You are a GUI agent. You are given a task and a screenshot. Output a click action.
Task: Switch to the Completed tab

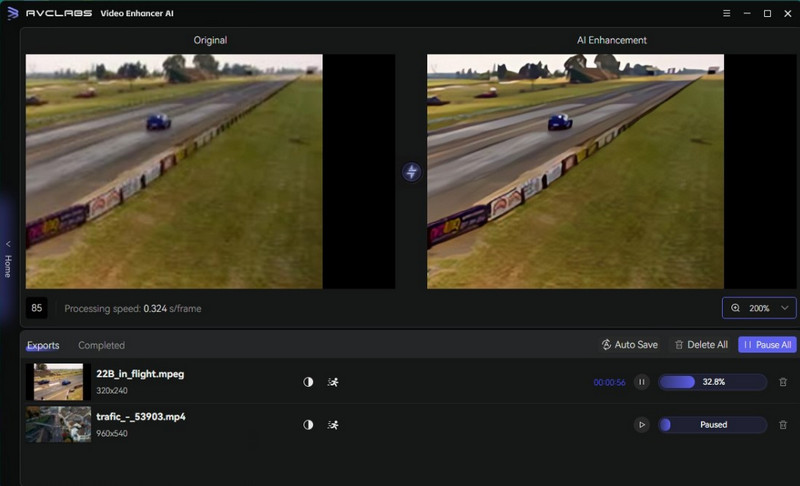point(101,345)
